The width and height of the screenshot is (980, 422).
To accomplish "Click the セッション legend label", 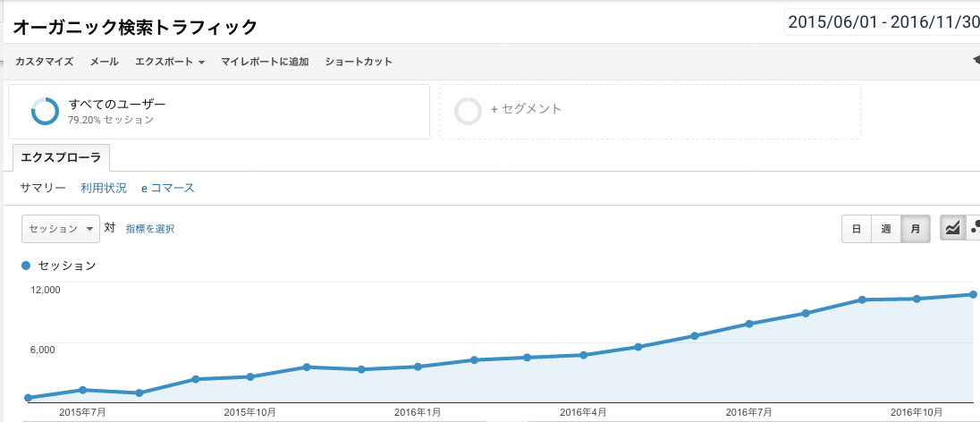I will 67,266.
